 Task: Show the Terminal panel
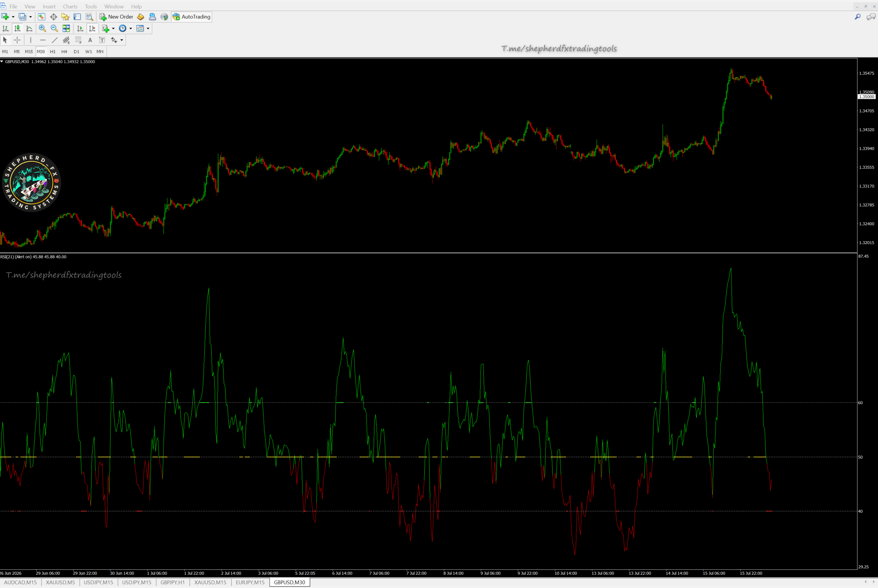77,17
